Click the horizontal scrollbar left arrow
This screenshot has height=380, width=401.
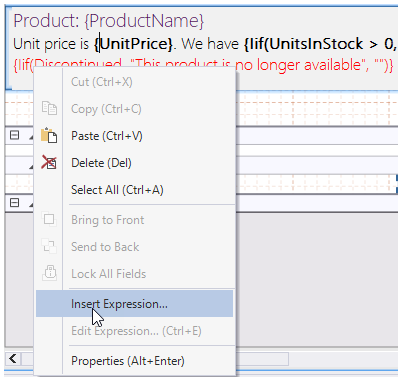[x=13, y=359]
